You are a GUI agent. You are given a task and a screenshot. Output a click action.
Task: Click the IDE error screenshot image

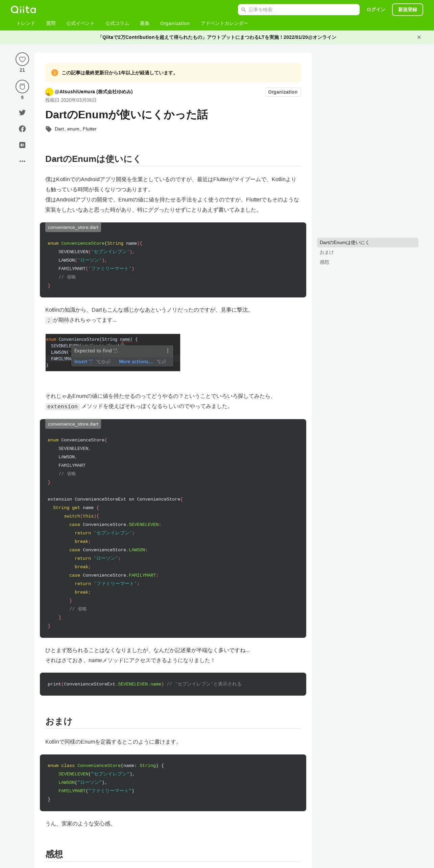(x=113, y=353)
